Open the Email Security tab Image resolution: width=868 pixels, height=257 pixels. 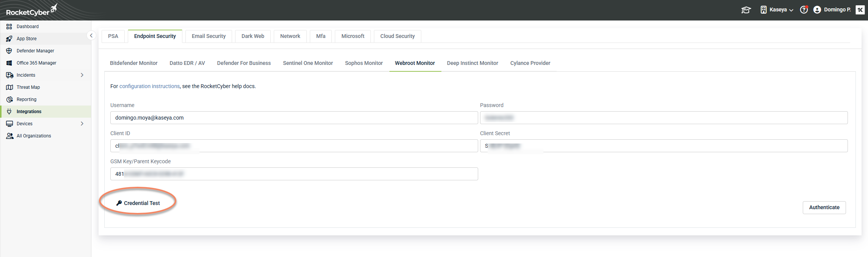click(209, 36)
